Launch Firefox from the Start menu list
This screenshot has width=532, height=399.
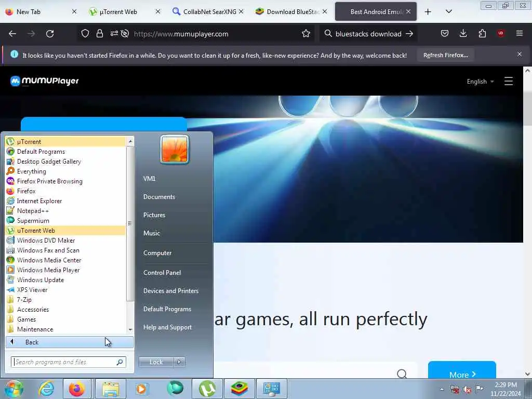(65, 191)
